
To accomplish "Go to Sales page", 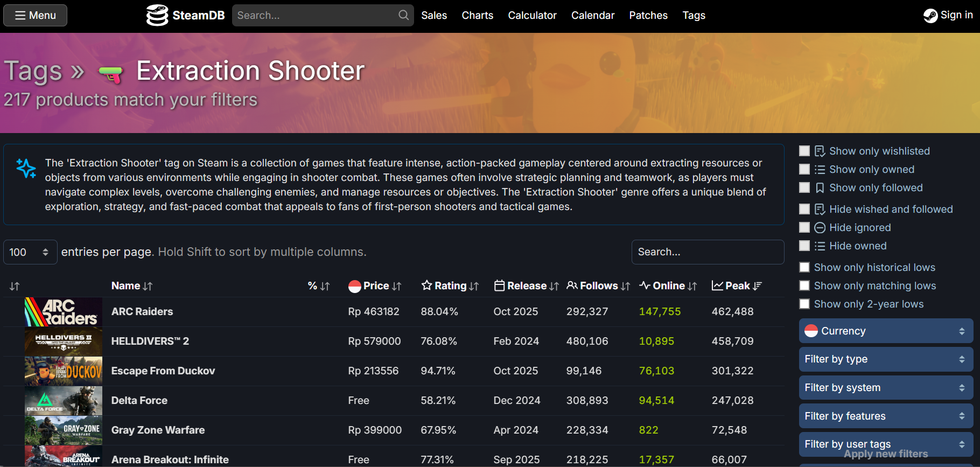I will coord(434,16).
